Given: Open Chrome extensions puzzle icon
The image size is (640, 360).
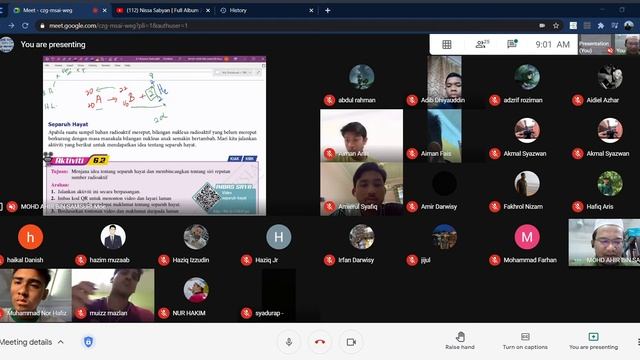Looking at the screenshot, I should (601, 25).
